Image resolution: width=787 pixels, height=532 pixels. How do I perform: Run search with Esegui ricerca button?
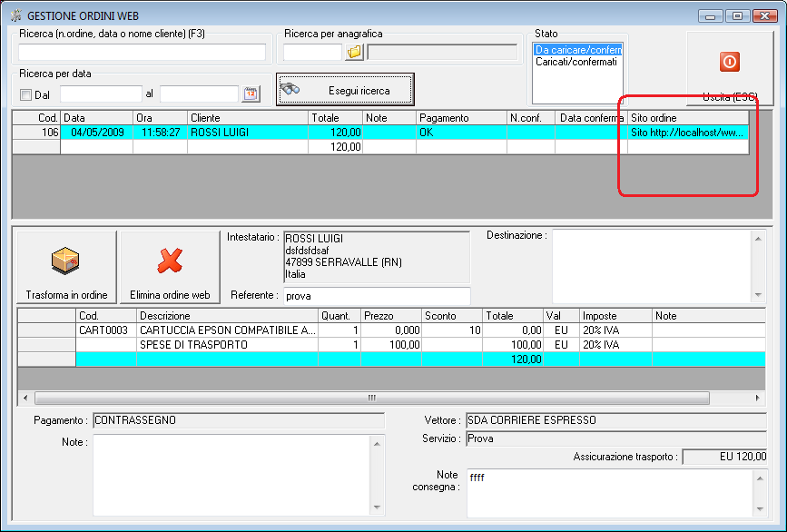pyautogui.click(x=345, y=90)
